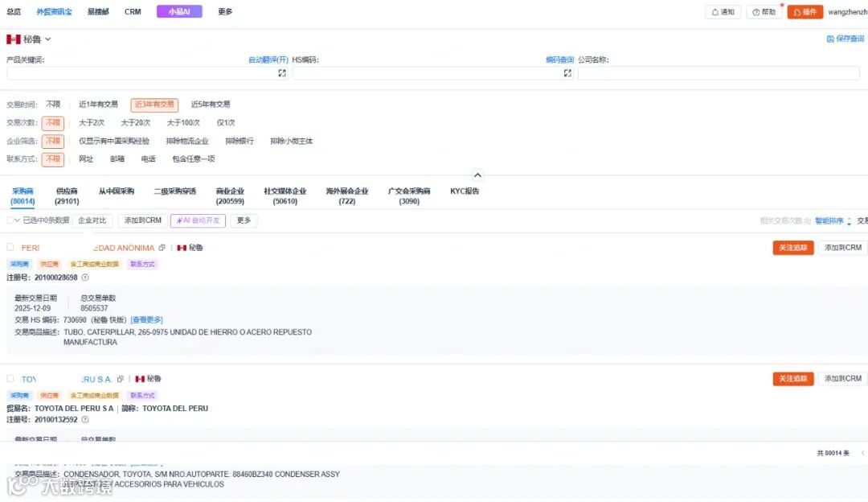Open 外贸资讯宝 navigation item

[x=54, y=11]
